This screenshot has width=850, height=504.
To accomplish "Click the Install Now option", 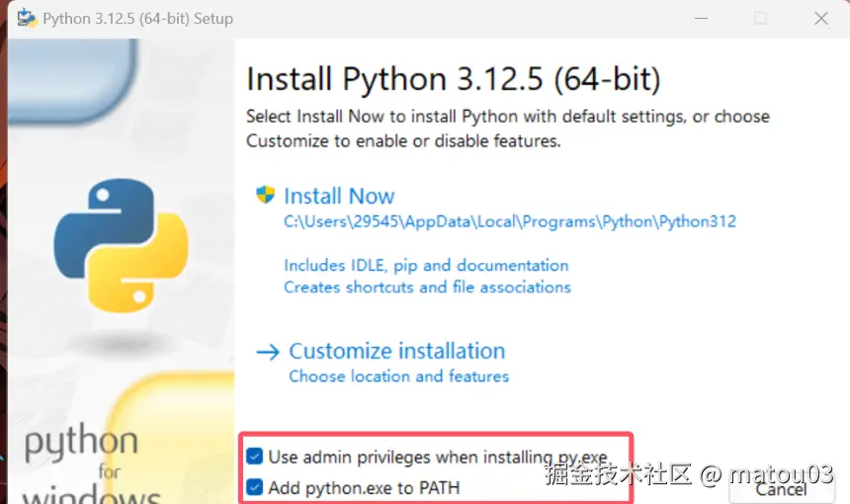I will point(339,197).
